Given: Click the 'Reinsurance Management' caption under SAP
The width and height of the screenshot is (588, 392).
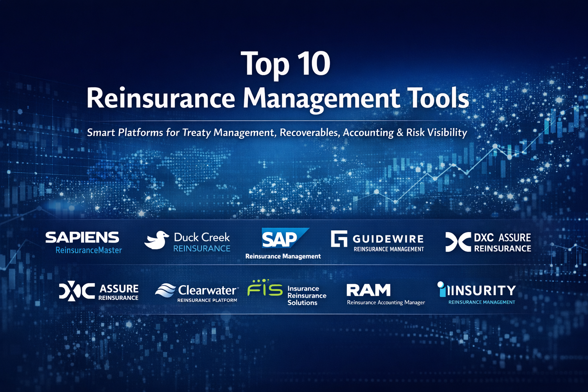Looking at the screenshot, I should pyautogui.click(x=283, y=256).
